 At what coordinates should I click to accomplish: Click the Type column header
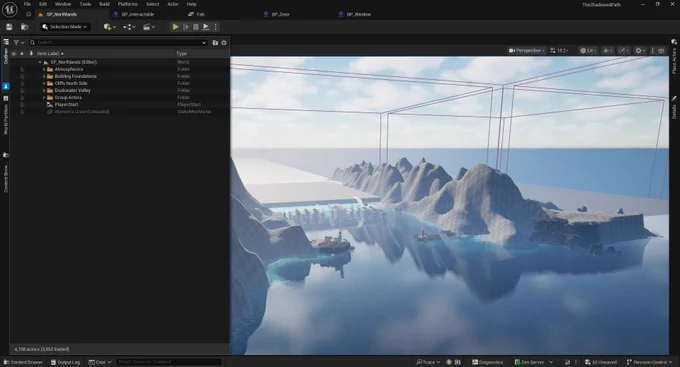[x=181, y=54]
